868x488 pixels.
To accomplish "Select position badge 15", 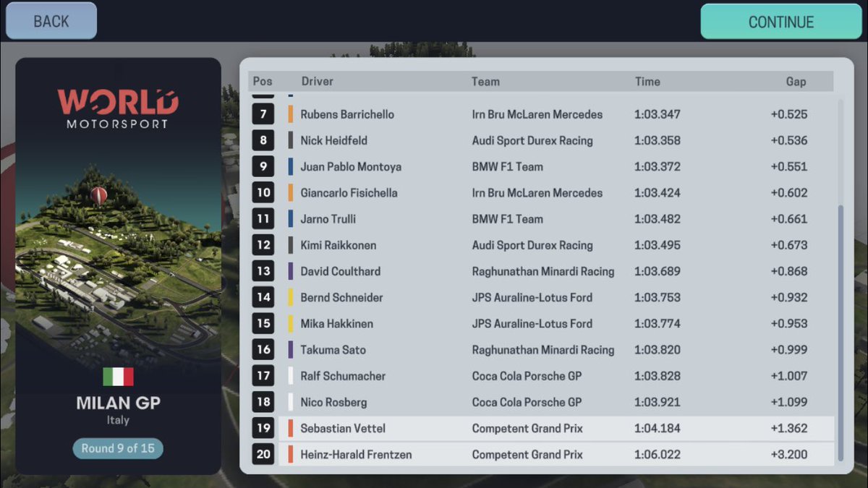I will click(263, 323).
